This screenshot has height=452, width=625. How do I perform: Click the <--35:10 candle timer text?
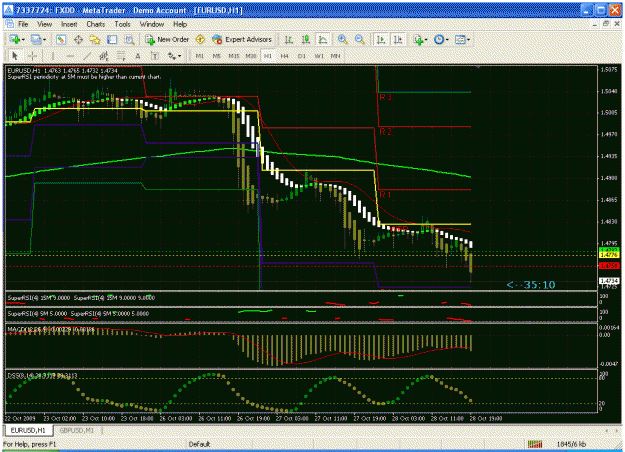coord(531,285)
